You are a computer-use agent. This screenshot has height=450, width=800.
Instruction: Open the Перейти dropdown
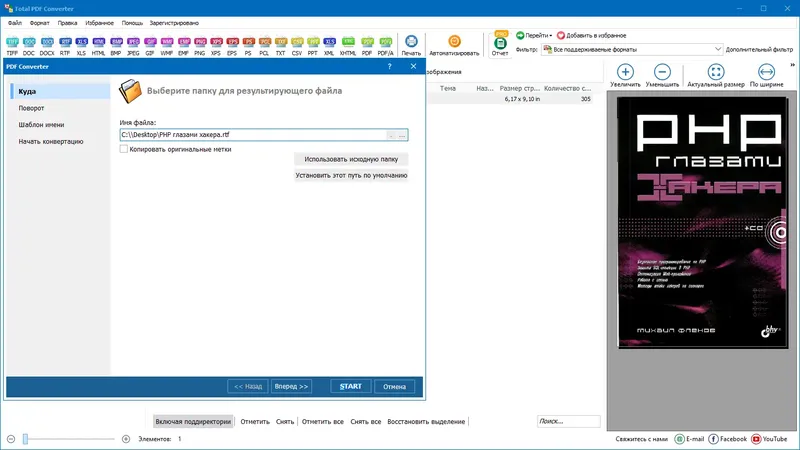tap(534, 35)
